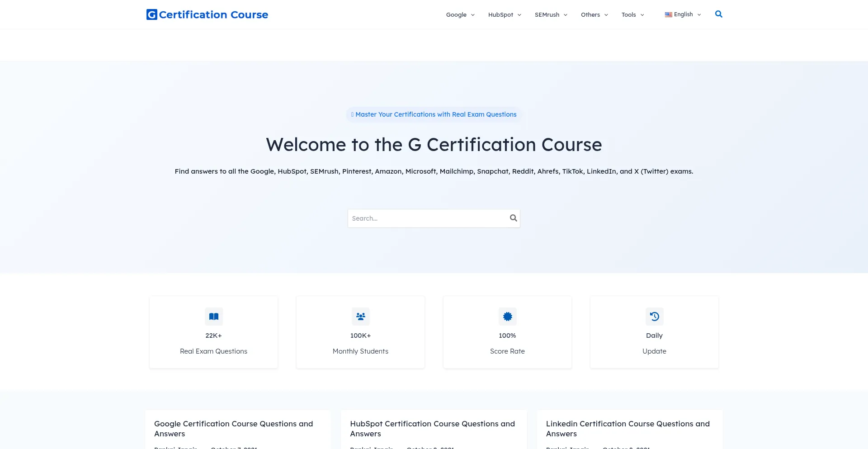This screenshot has height=449, width=868.
Task: Click the Master Your Certifications banner badge
Action: [434, 114]
